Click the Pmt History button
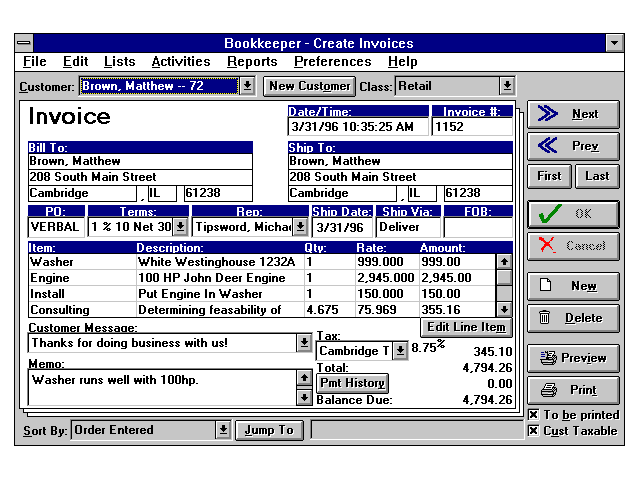The height and width of the screenshot is (480, 640). tap(352, 382)
